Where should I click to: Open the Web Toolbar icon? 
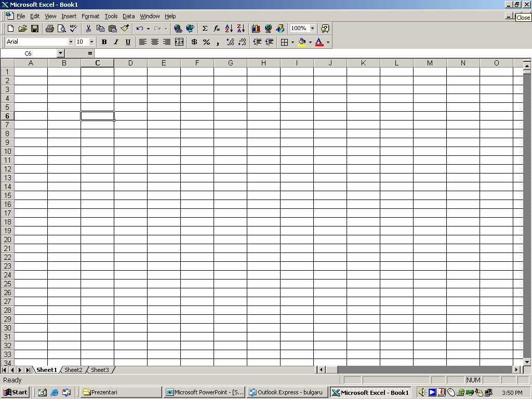pos(190,29)
